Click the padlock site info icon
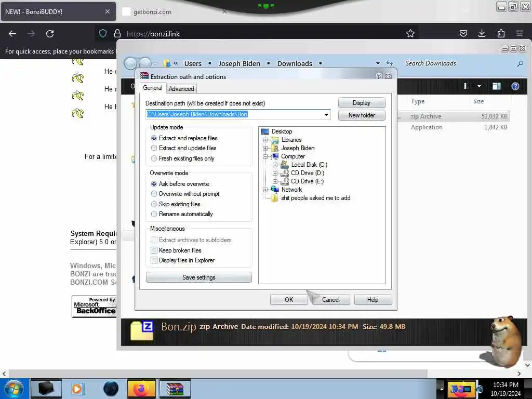This screenshot has height=399, width=532. [117, 33]
